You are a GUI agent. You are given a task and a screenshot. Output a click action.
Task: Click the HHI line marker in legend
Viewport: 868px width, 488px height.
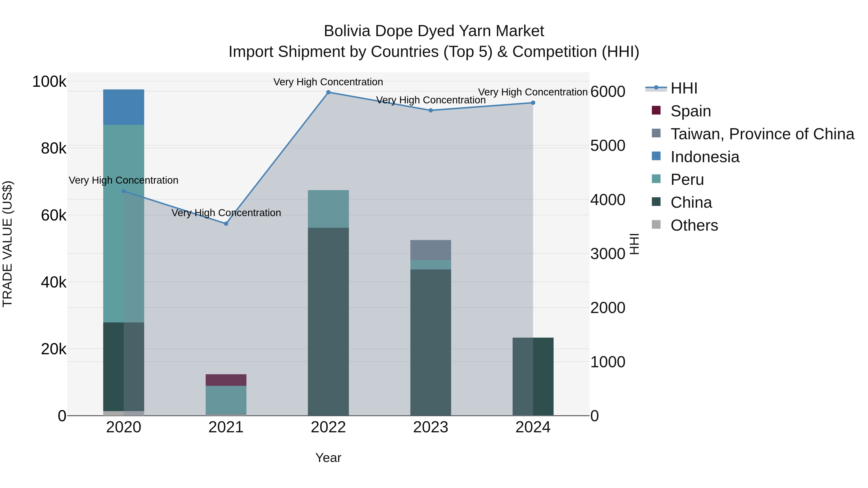pos(656,87)
